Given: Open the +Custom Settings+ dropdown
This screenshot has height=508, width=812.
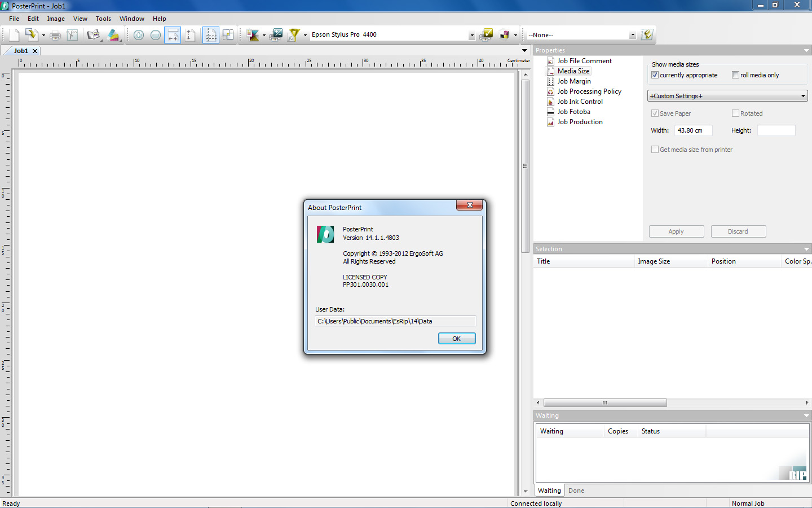Looking at the screenshot, I should pos(727,96).
